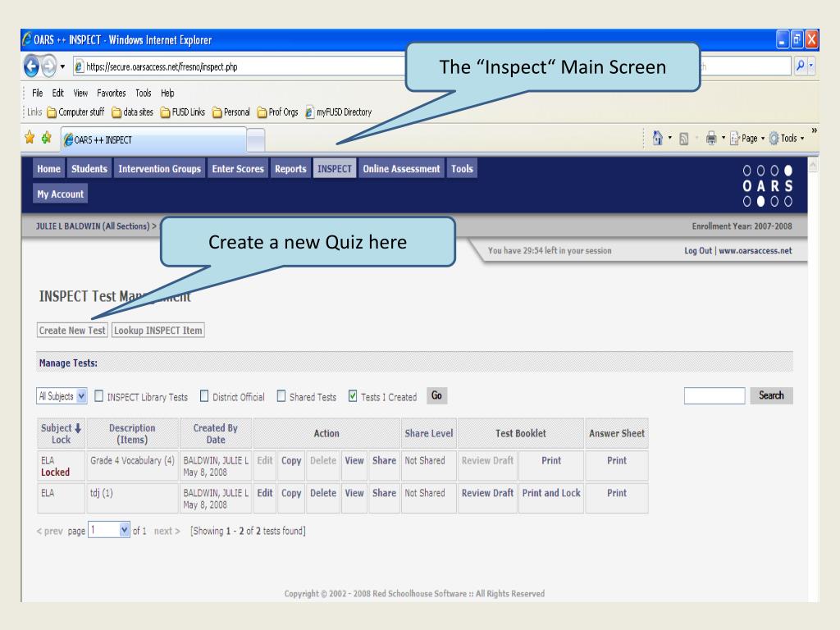Check the District Official checkbox

tap(204, 396)
